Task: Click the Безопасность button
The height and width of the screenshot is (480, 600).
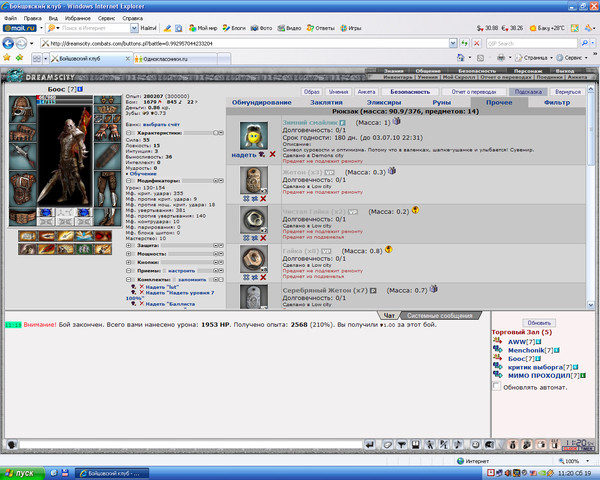Action: point(410,92)
